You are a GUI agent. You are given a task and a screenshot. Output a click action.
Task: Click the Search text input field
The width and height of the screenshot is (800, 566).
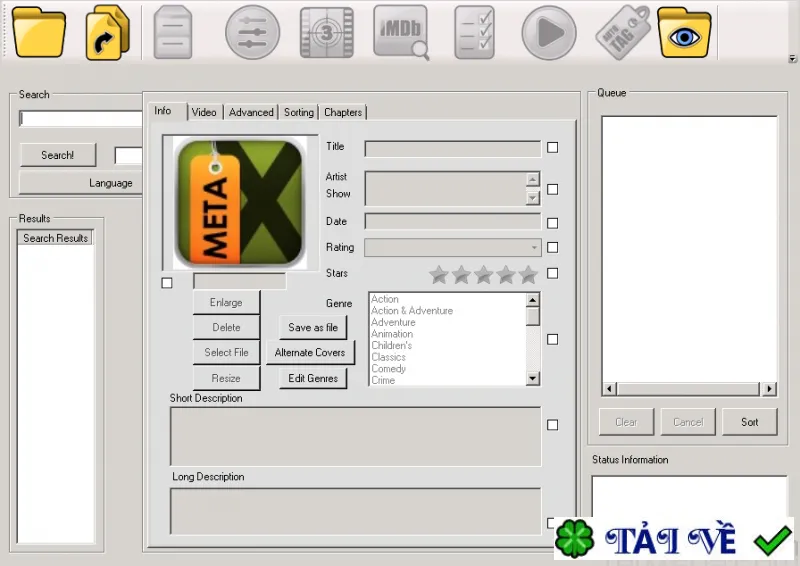[81, 118]
